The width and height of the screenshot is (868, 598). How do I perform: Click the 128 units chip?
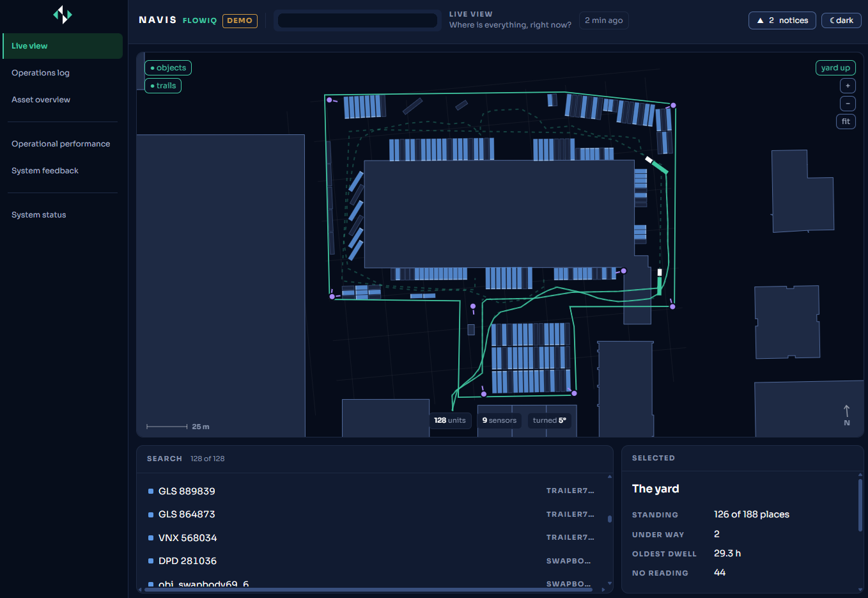pos(450,420)
